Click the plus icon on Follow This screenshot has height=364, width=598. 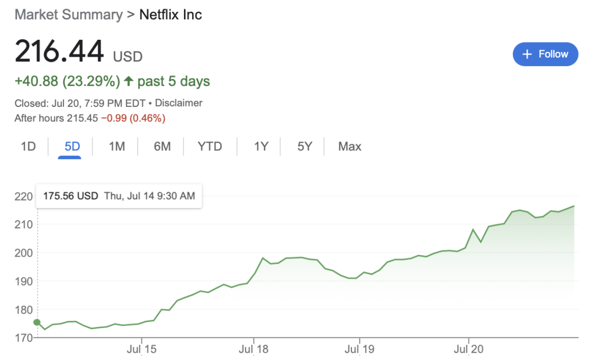(x=527, y=54)
